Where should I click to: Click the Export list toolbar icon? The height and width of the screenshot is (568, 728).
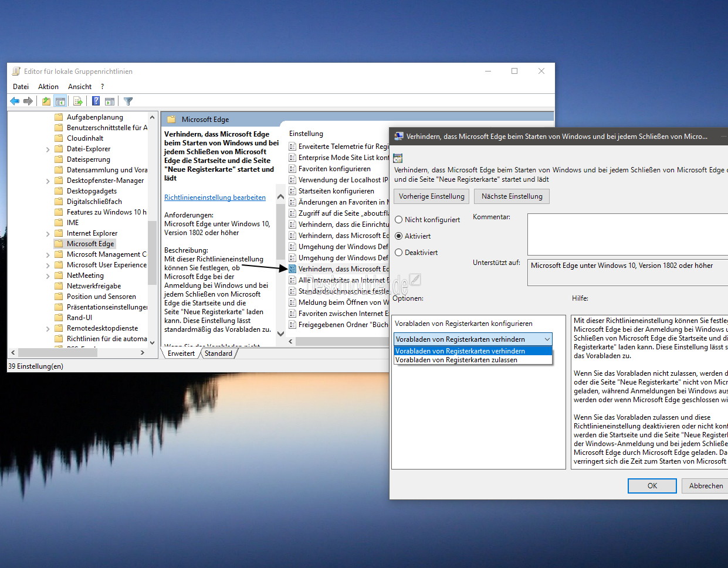tap(77, 101)
